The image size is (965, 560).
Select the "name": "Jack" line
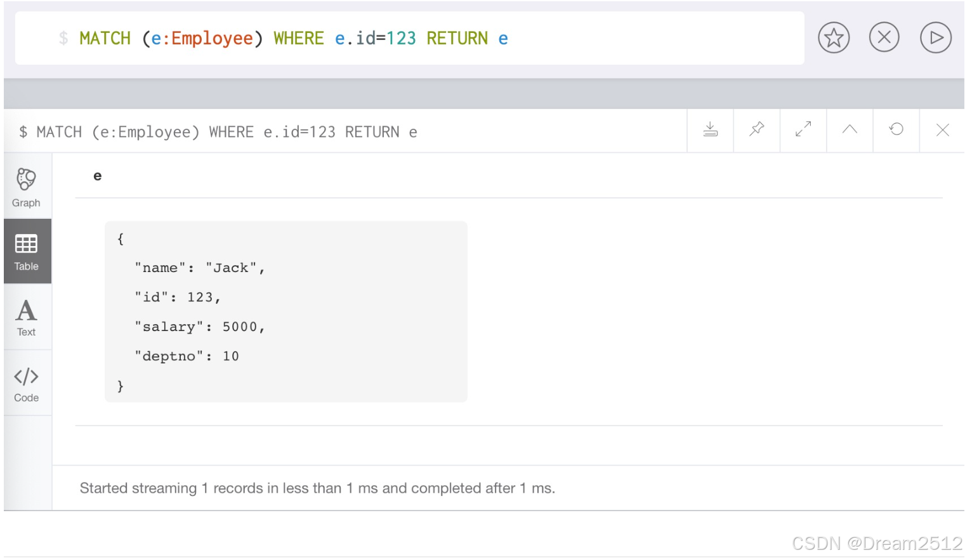click(x=199, y=268)
